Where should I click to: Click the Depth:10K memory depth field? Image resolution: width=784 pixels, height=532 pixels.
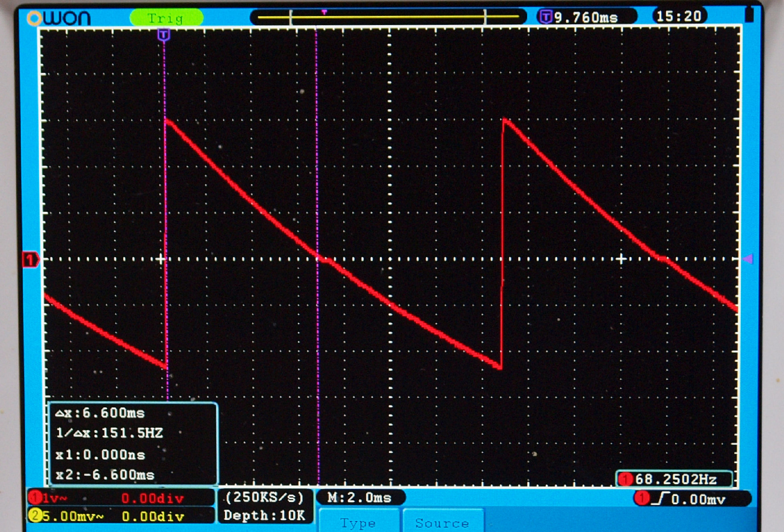(265, 515)
